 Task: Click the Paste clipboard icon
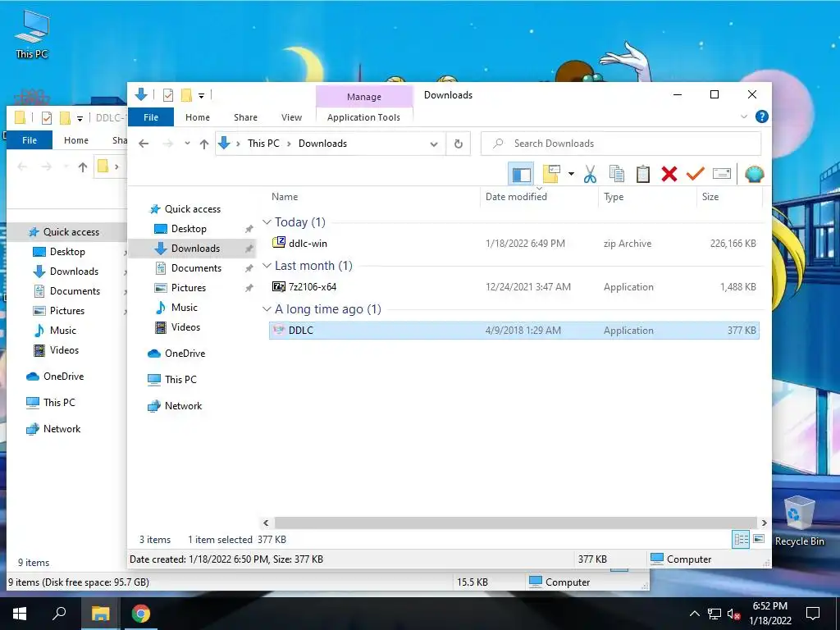click(x=643, y=174)
